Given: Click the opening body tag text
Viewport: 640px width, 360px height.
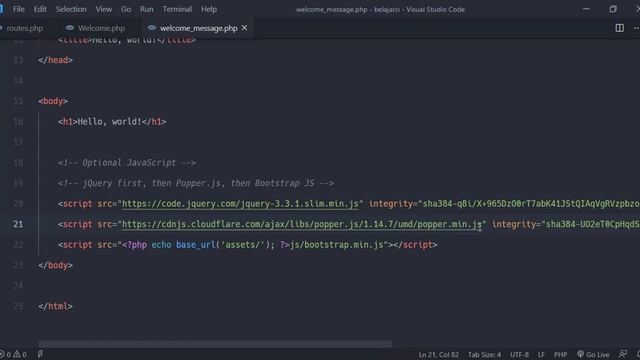Looking at the screenshot, I should (53, 101).
